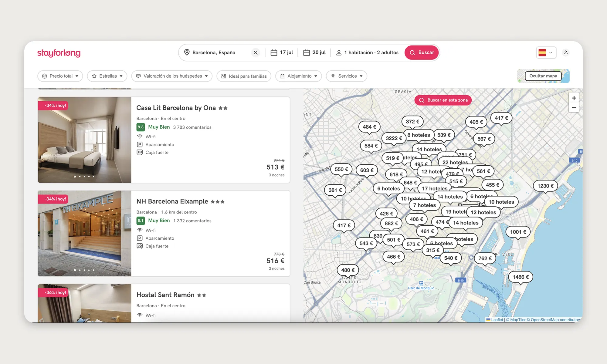Select the second image dot on Casa Lit photo
The height and width of the screenshot is (364, 607).
tap(80, 177)
